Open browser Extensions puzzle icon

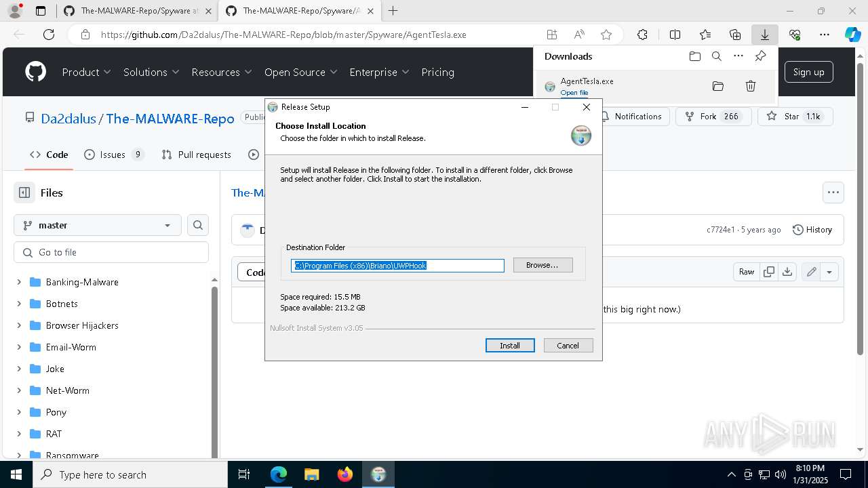tap(642, 35)
